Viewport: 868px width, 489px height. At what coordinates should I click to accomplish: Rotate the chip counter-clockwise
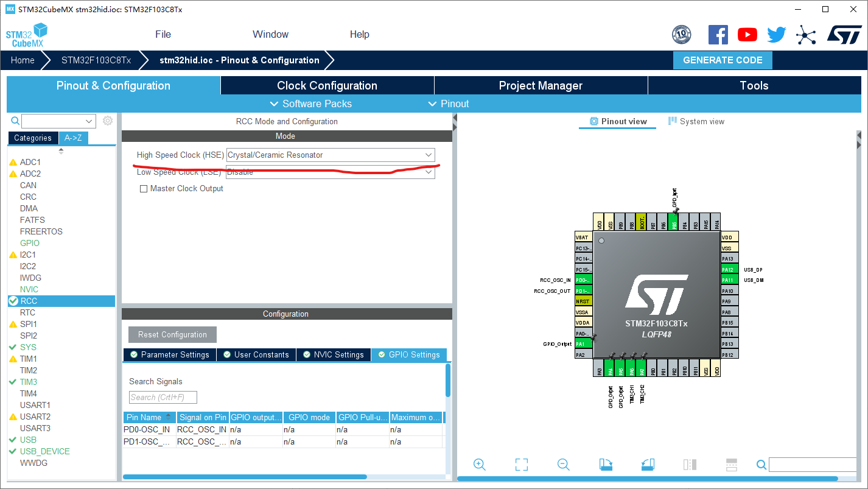tap(648, 465)
